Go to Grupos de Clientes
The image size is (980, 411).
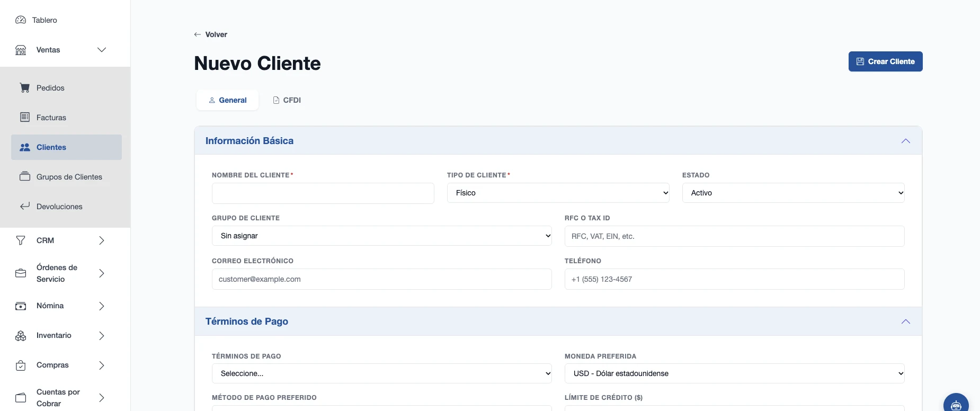click(x=66, y=177)
